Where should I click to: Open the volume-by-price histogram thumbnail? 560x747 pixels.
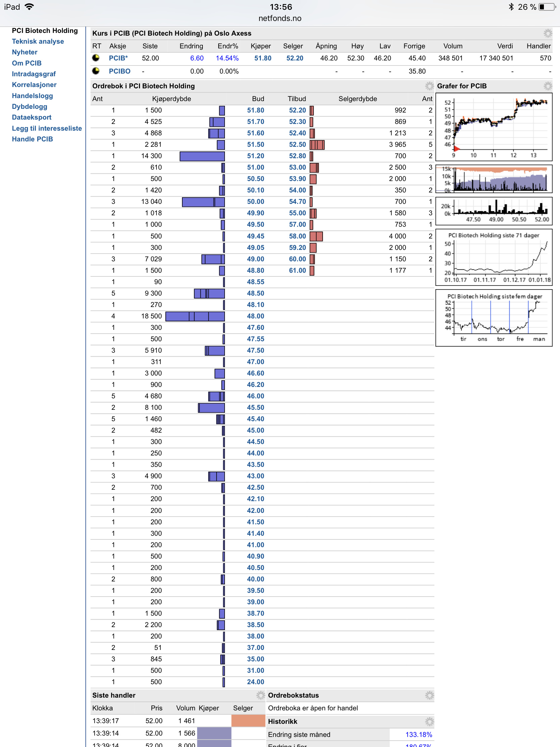(494, 211)
